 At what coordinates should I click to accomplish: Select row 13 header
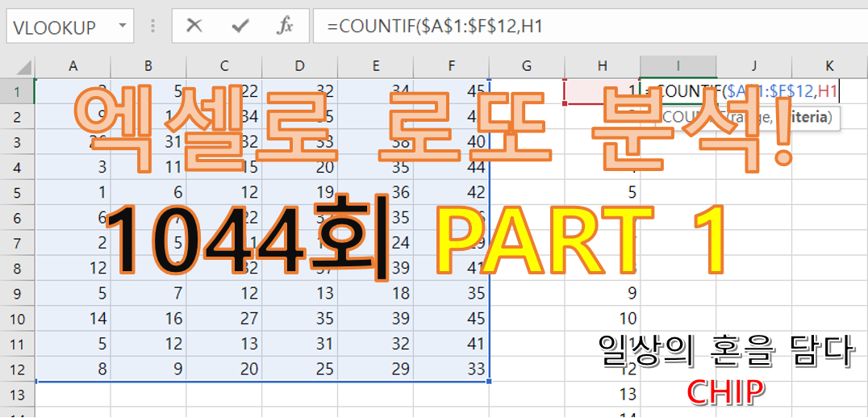[x=17, y=394]
